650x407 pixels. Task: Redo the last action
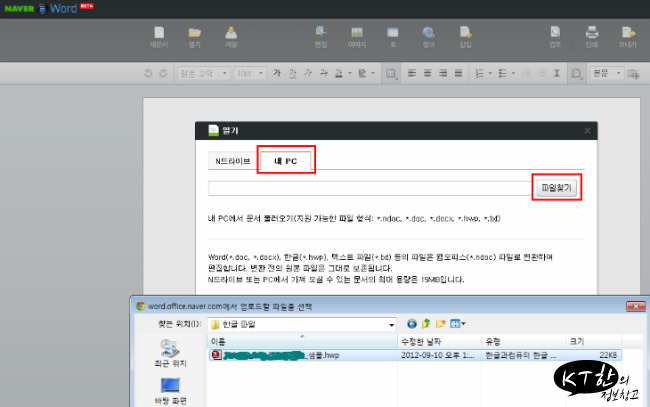pos(163,73)
